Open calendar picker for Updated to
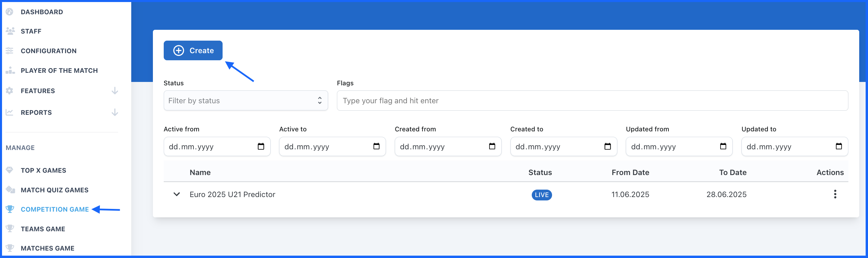This screenshot has height=258, width=868. pos(839,146)
